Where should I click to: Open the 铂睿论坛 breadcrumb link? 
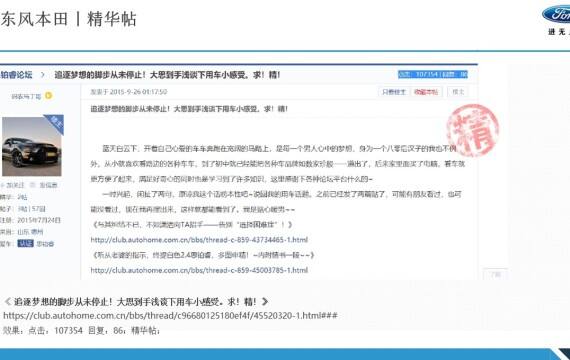click(x=17, y=75)
